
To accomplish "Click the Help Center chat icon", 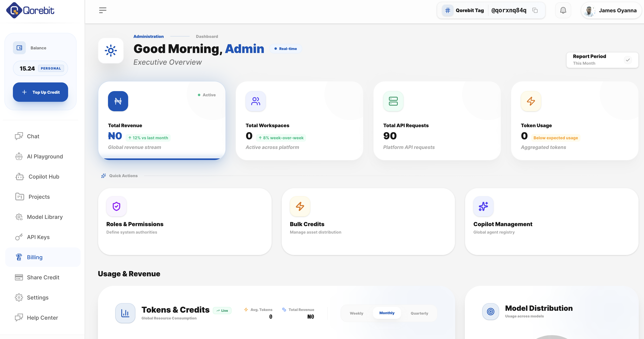I will click(x=19, y=317).
